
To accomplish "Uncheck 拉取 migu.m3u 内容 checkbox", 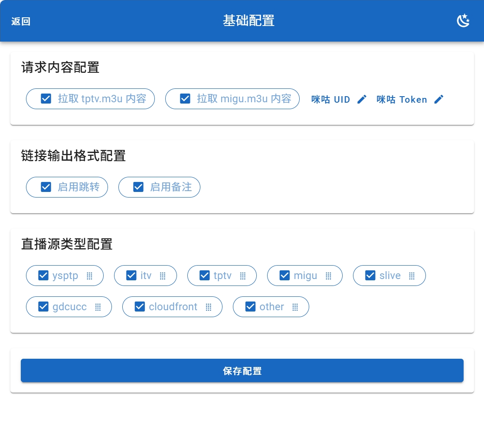I will coord(185,99).
